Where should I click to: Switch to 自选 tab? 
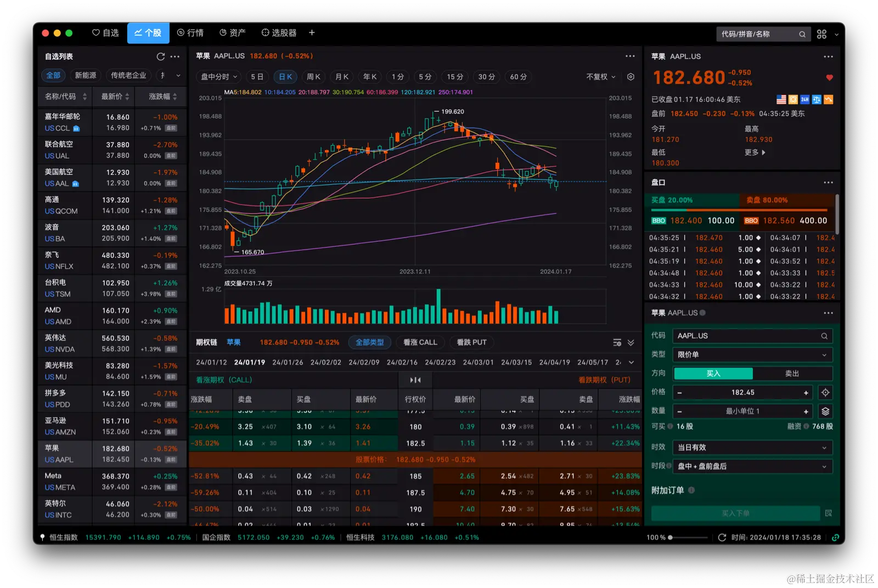[105, 33]
